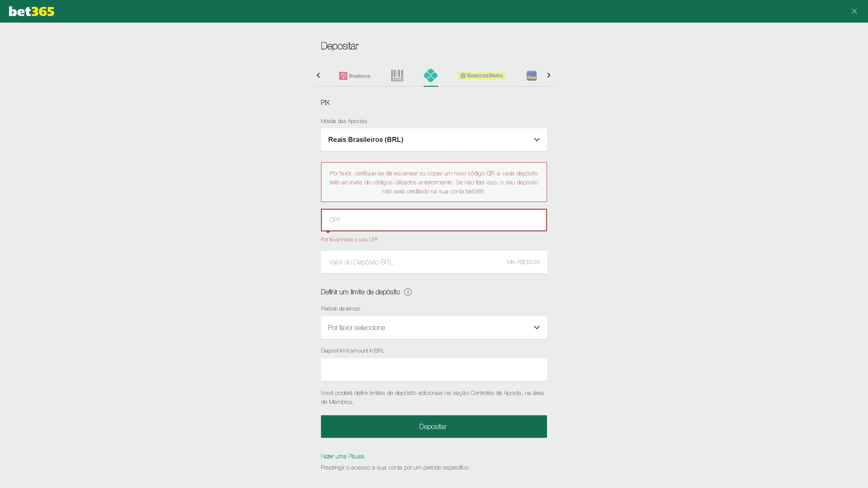The width and height of the screenshot is (868, 488).
Task: Click the Fazer uma Pausa link
Action: (343, 456)
